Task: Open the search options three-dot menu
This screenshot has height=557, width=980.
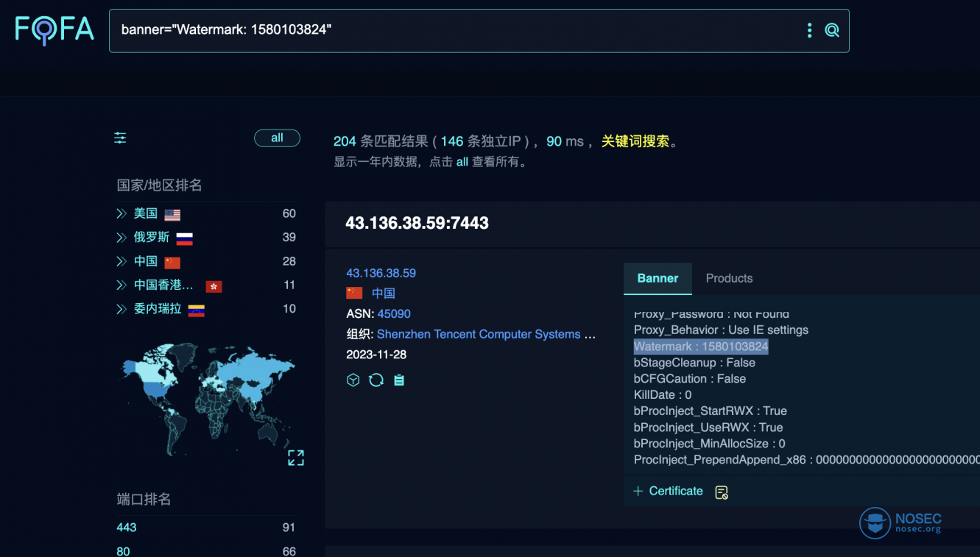Action: (809, 30)
